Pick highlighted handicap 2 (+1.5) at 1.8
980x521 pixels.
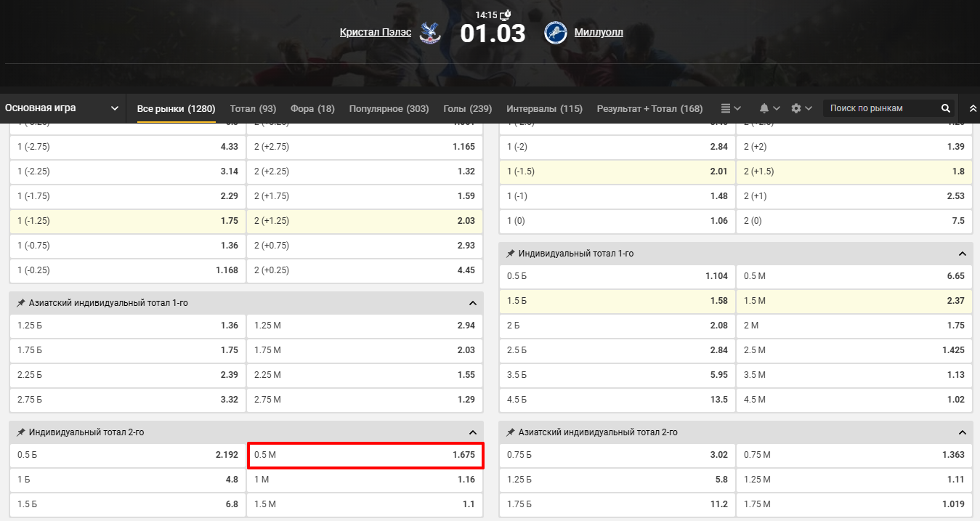click(854, 171)
